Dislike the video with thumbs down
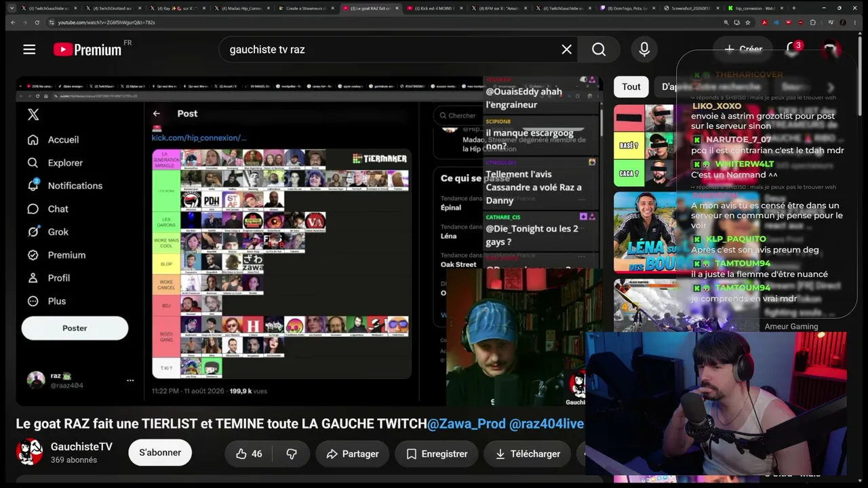 (292, 454)
